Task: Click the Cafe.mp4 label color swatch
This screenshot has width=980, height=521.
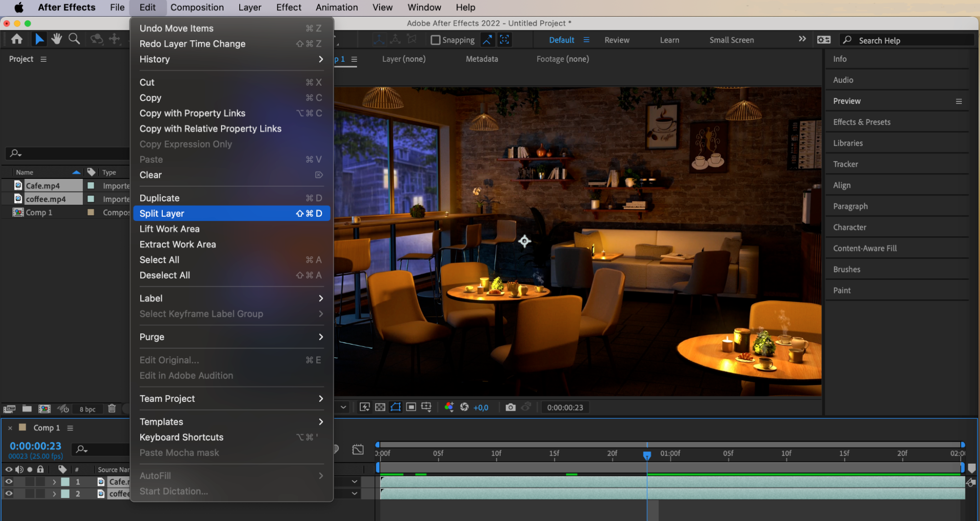Action: [x=91, y=186]
